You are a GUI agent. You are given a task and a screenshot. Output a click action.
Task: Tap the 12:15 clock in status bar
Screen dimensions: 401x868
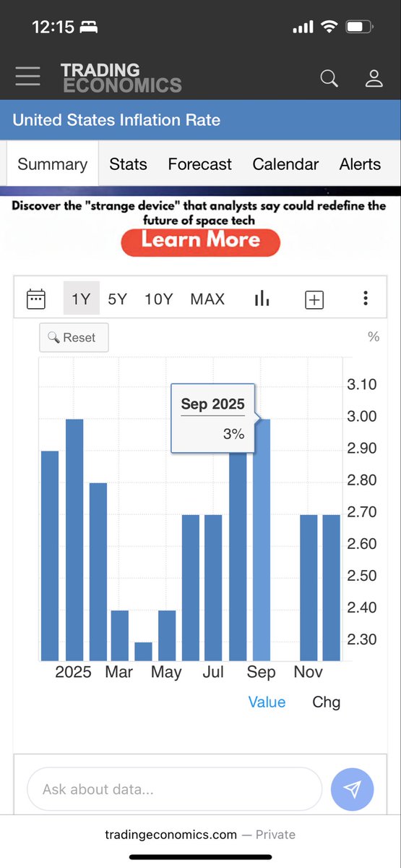tap(53, 27)
